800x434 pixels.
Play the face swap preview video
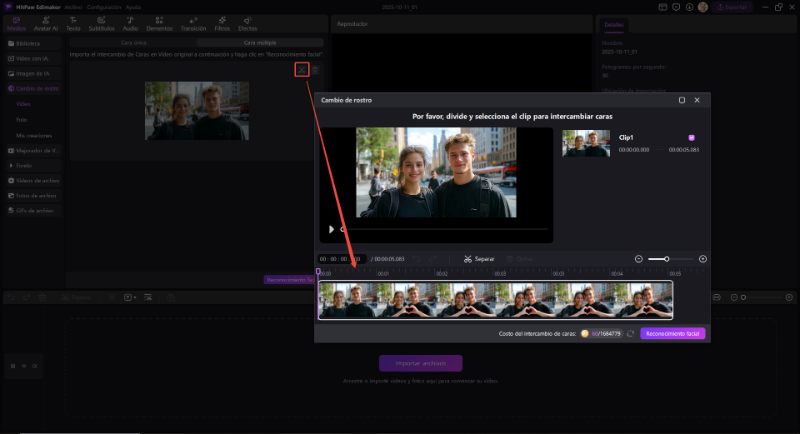(x=331, y=229)
